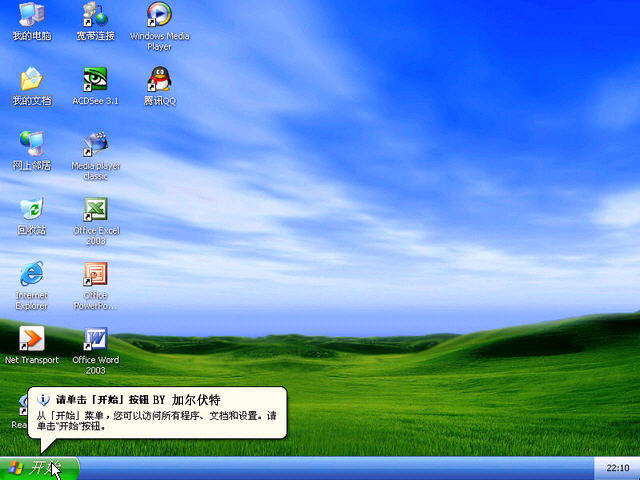
Task: Click the 22:10 taskbar clock
Action: [618, 468]
